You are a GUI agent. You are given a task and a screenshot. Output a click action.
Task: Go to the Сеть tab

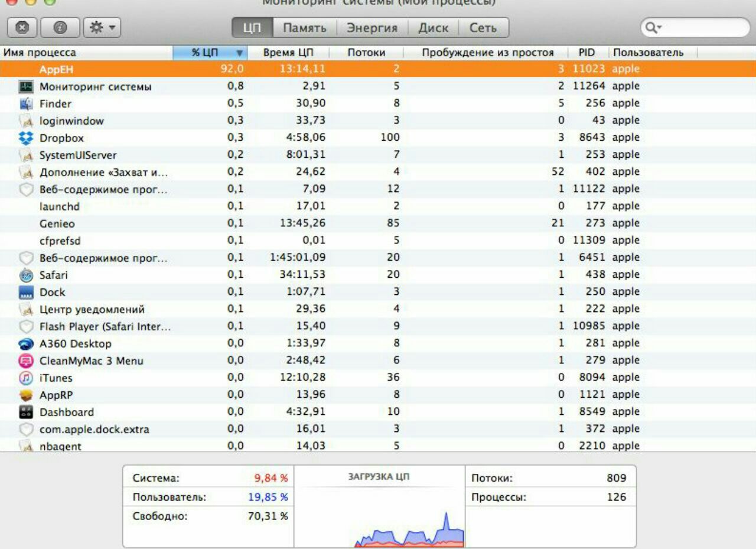[483, 28]
